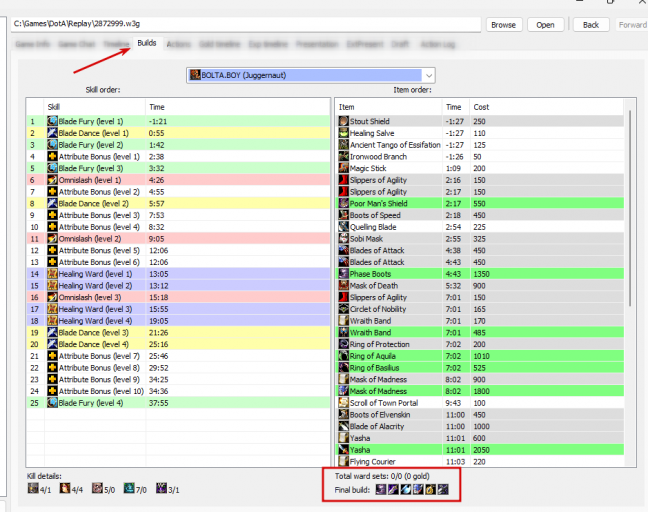Click the Blade Fury level 1 skill icon
This screenshot has height=512, width=648.
click(x=52, y=121)
